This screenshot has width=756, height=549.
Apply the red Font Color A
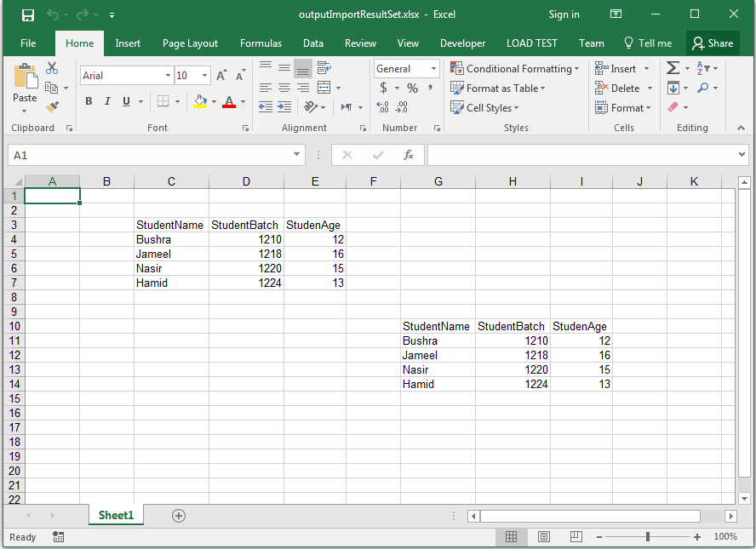[x=229, y=101]
